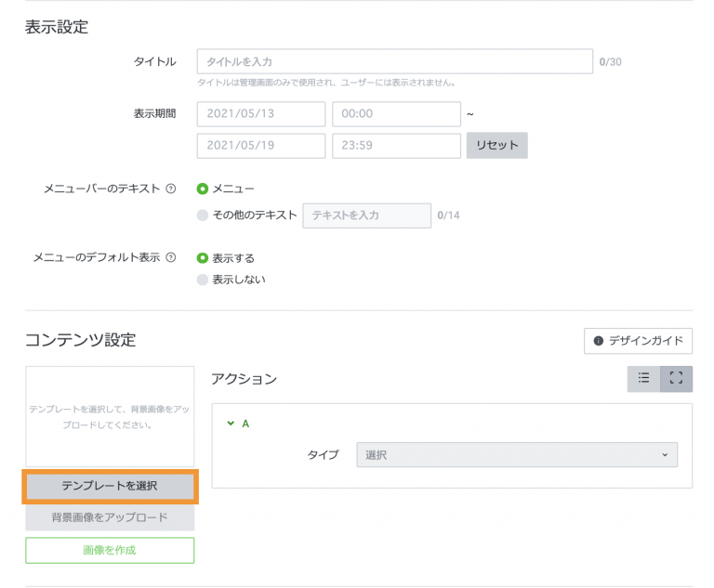
Task: Click help icon next to メニューバーのテキスト
Action: pos(170,189)
